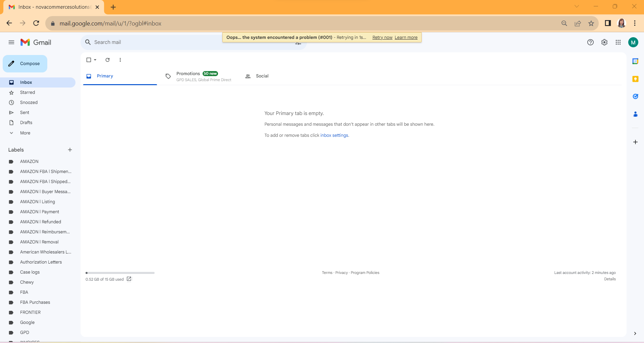Open the Program Policies link
The width and height of the screenshot is (644, 343).
pyautogui.click(x=365, y=273)
